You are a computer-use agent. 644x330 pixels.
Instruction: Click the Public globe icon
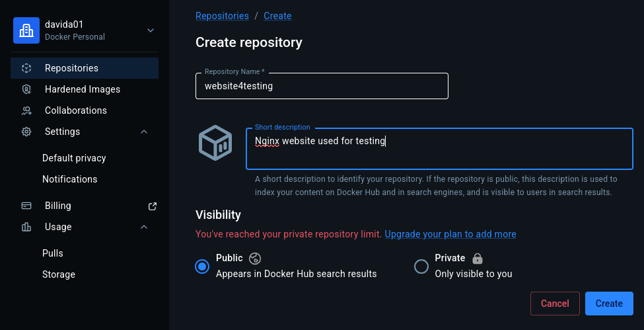point(255,259)
